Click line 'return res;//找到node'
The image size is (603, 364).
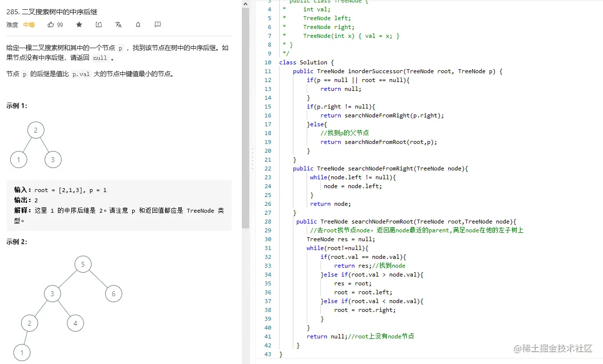pos(370,266)
